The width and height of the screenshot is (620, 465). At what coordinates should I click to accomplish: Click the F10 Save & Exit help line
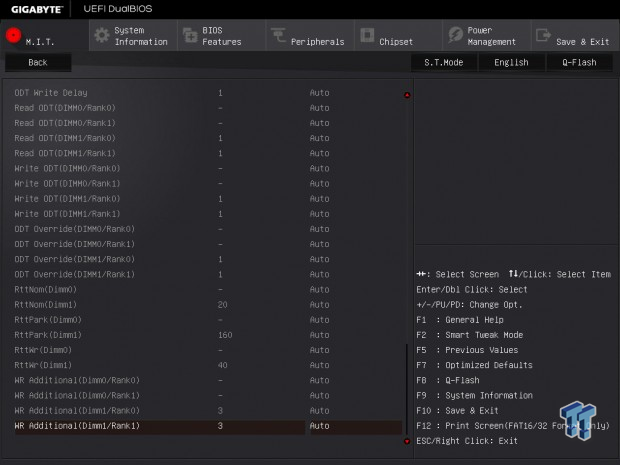point(457,411)
